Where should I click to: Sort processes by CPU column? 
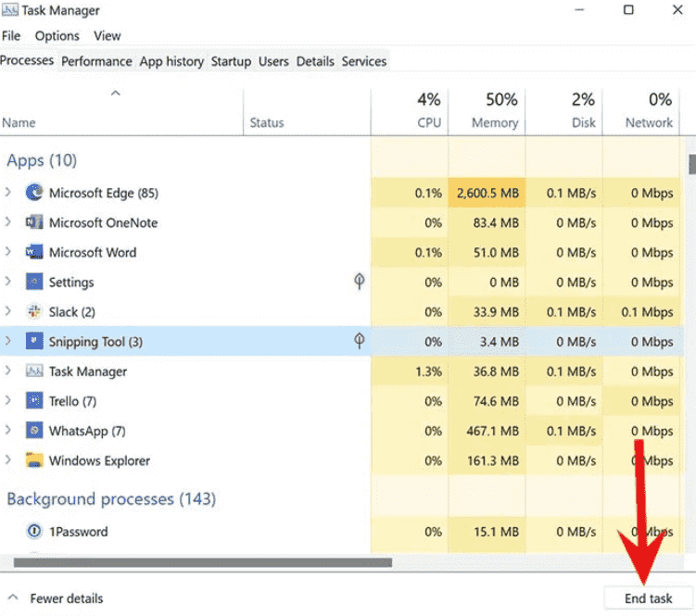pos(410,111)
